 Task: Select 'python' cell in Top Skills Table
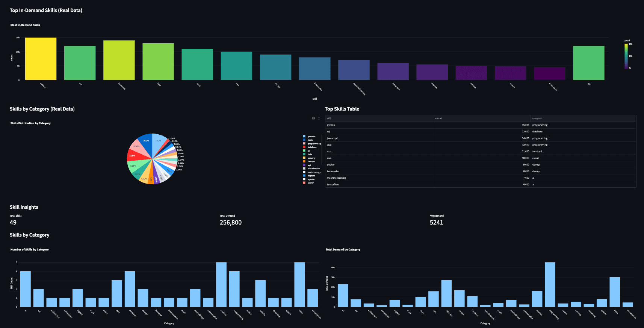379,125
